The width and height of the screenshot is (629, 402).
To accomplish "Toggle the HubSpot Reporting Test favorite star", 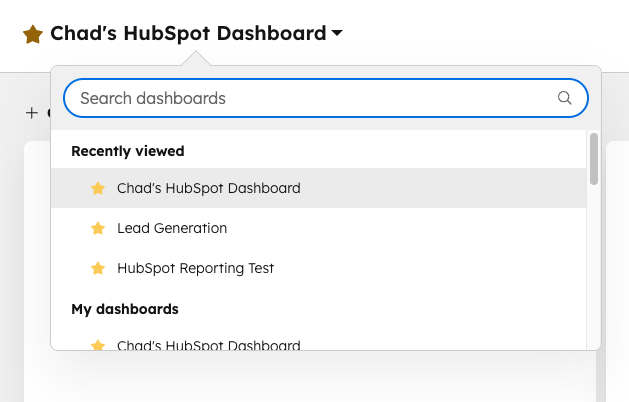I will click(98, 268).
